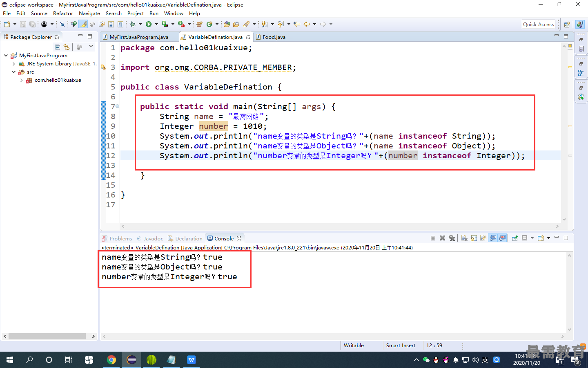Launch Debug with the bug icon

[133, 24]
